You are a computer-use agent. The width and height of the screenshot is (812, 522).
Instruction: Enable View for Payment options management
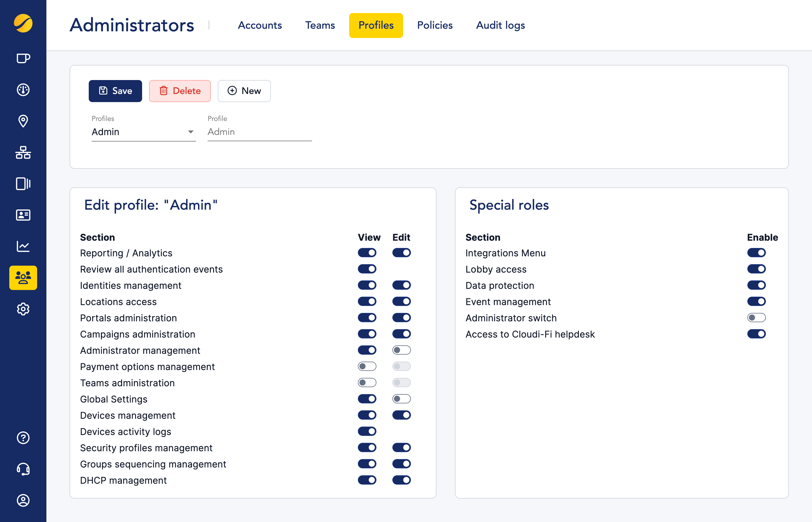[x=367, y=366]
